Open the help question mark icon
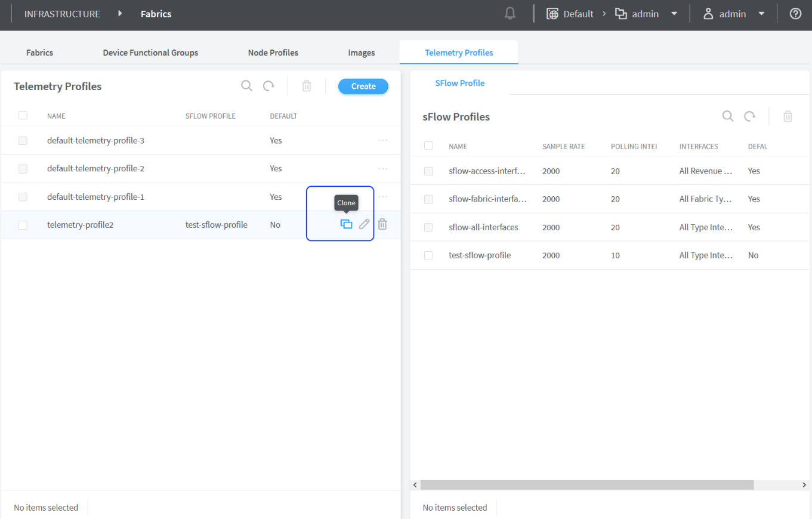 point(795,14)
